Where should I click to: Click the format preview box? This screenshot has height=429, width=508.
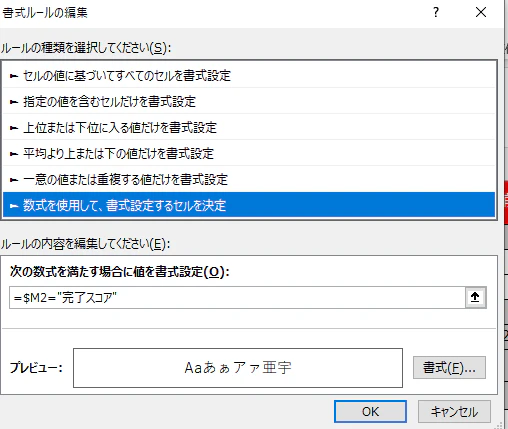(238, 368)
